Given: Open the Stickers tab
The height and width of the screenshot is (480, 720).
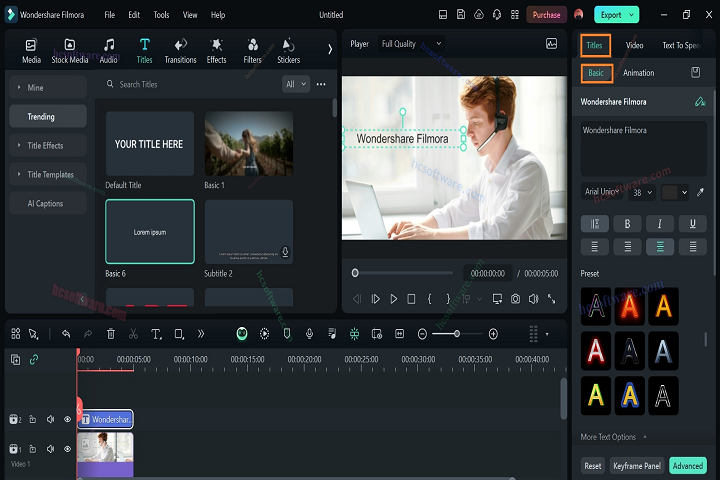Looking at the screenshot, I should (x=288, y=51).
